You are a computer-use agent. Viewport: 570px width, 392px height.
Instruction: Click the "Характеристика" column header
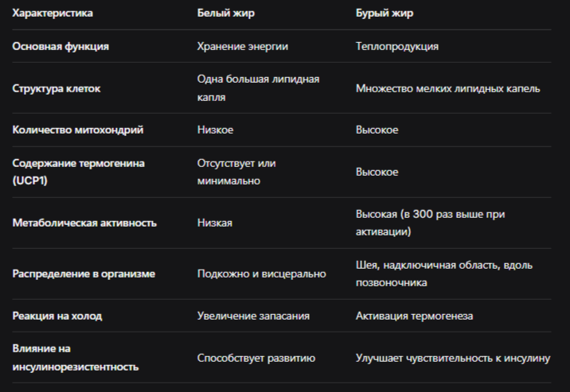pyautogui.click(x=52, y=14)
